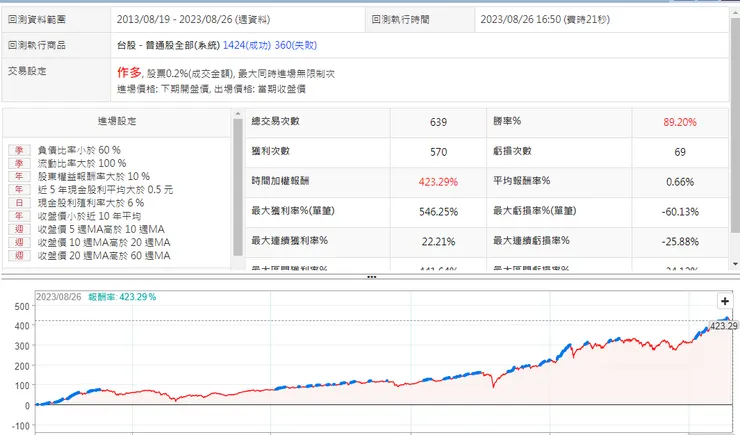Click the 年 badge beside 近 5 年現金股利平均

(19, 190)
